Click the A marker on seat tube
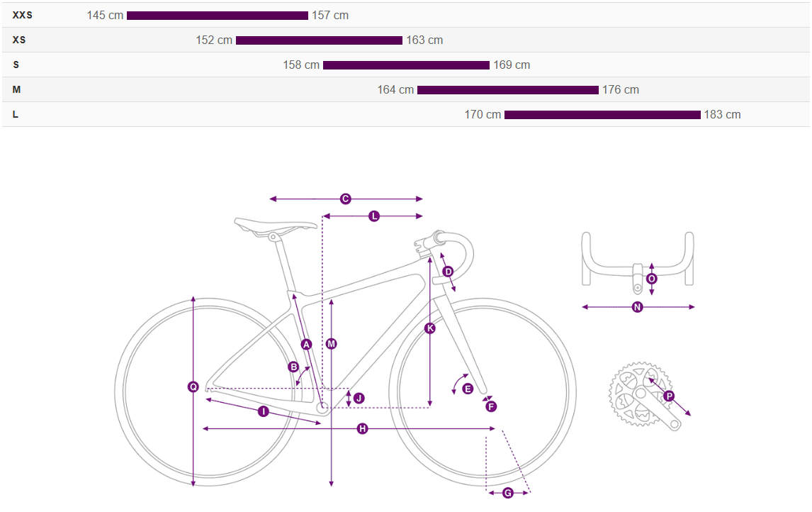The height and width of the screenshot is (512, 812). tap(306, 345)
